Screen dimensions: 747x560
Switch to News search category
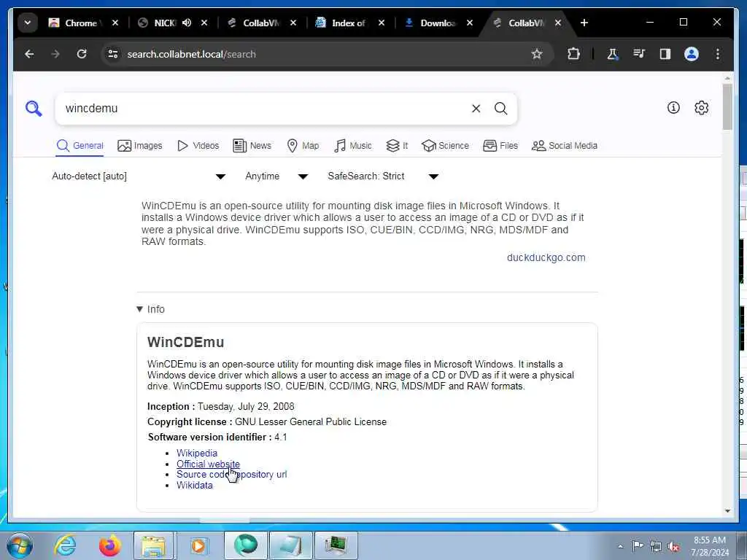tap(252, 146)
